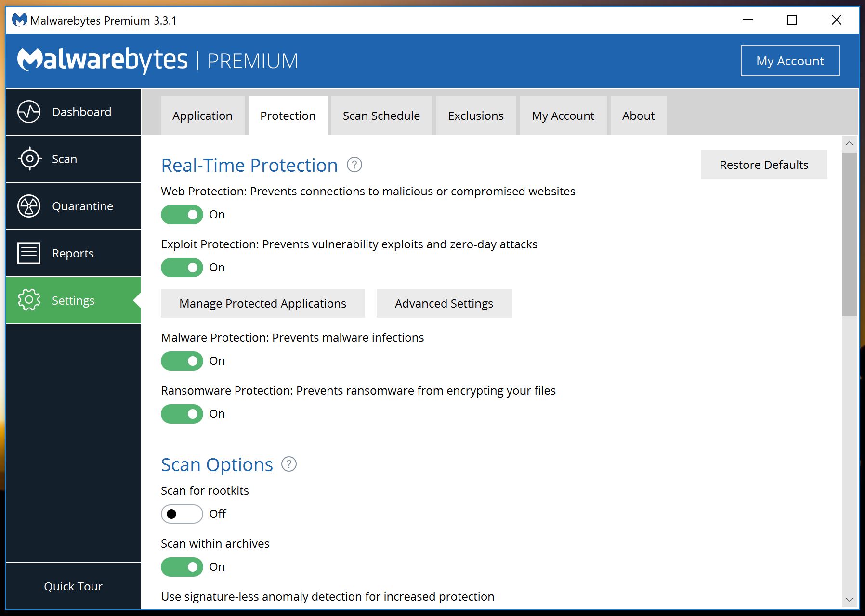
Task: Click the Scan Options help icon
Action: [288, 464]
